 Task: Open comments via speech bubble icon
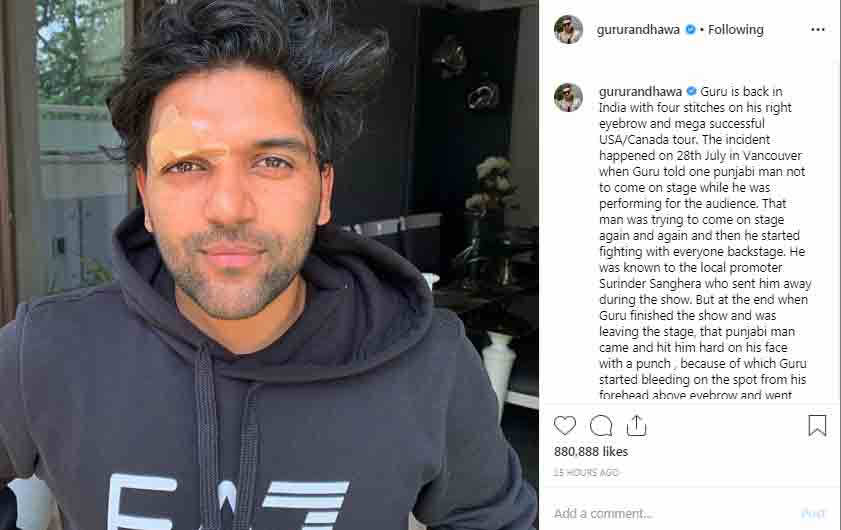point(601,425)
